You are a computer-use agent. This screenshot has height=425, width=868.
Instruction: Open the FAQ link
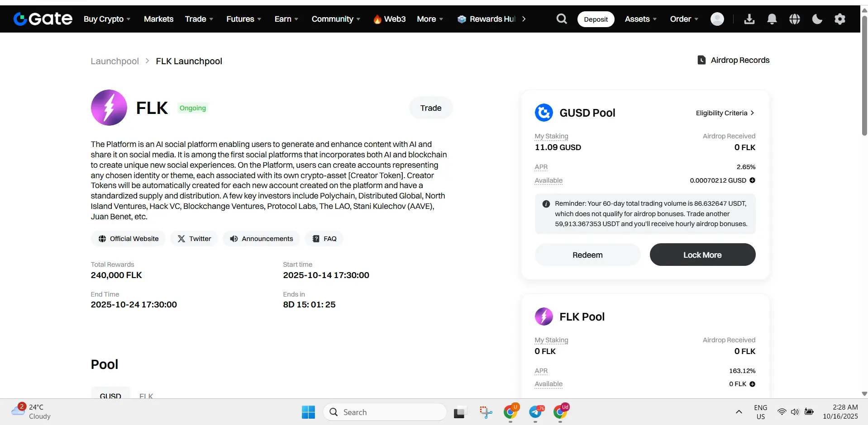click(324, 239)
